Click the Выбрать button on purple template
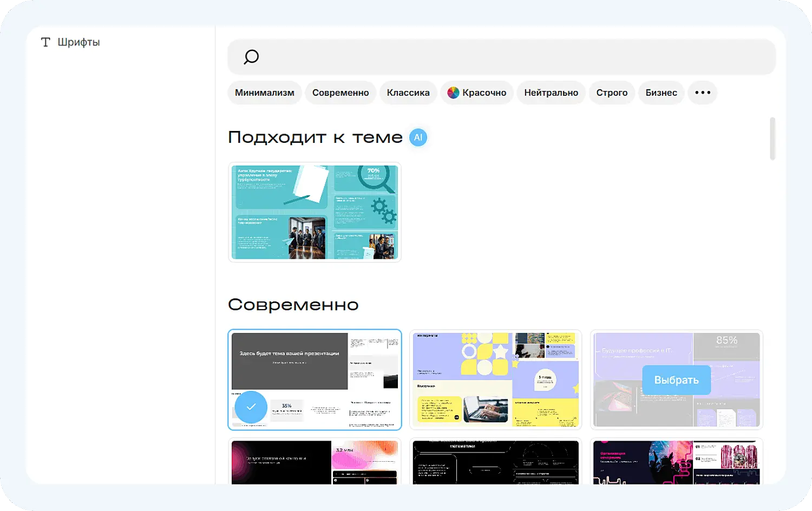Viewport: 812px width, 511px height. 676,380
